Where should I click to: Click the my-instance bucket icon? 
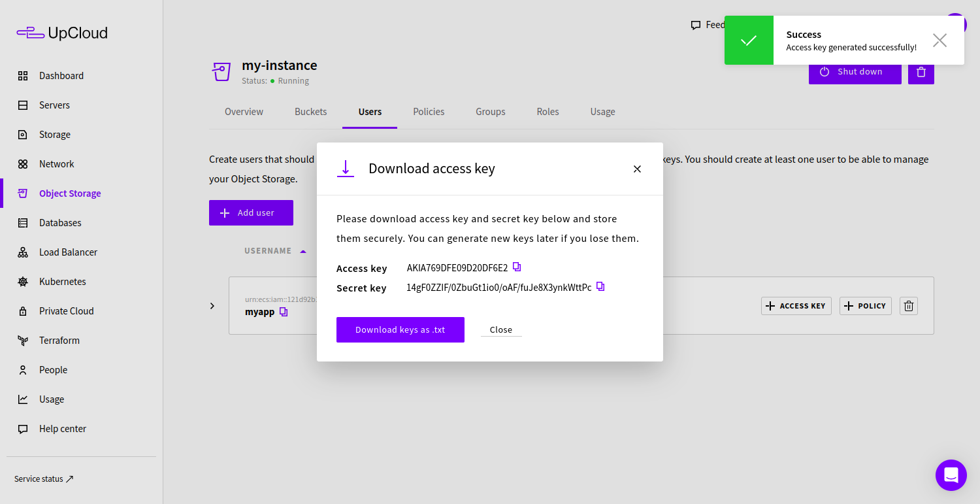221,72
